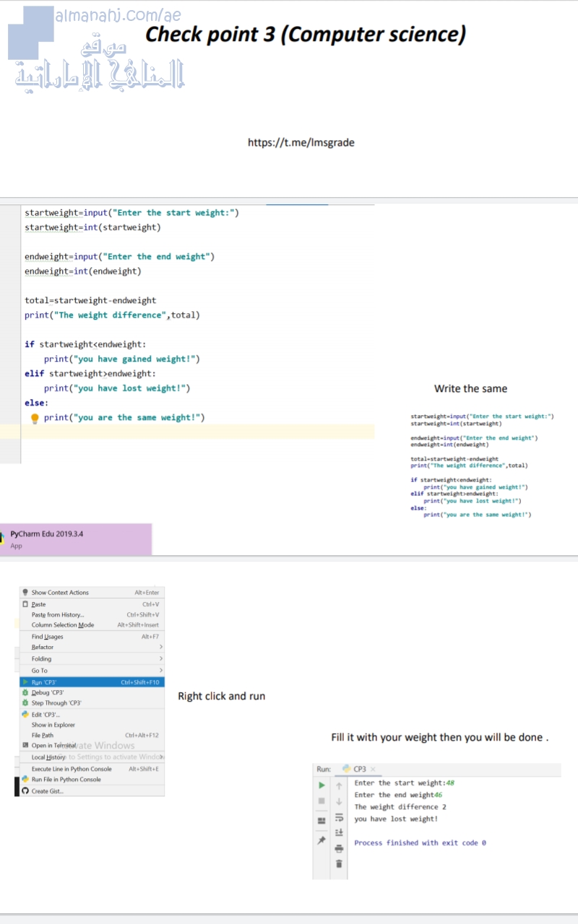Click the yellow lightbulb intention icon in editor
This screenshot has height=924, width=578.
tap(34, 418)
